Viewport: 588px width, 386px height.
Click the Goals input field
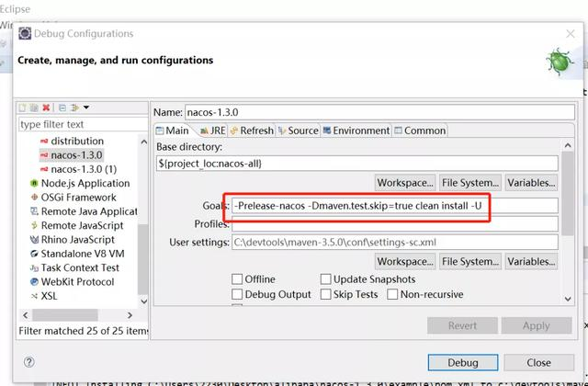coord(393,206)
